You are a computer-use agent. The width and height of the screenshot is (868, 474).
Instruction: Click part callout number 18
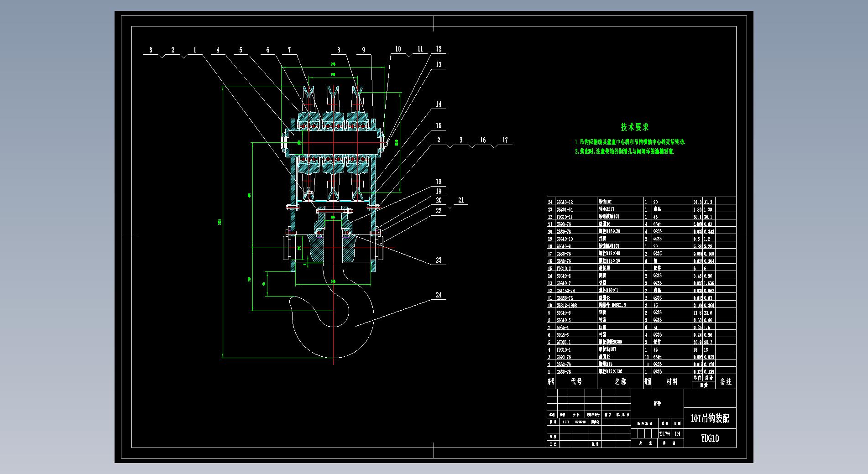tap(439, 182)
